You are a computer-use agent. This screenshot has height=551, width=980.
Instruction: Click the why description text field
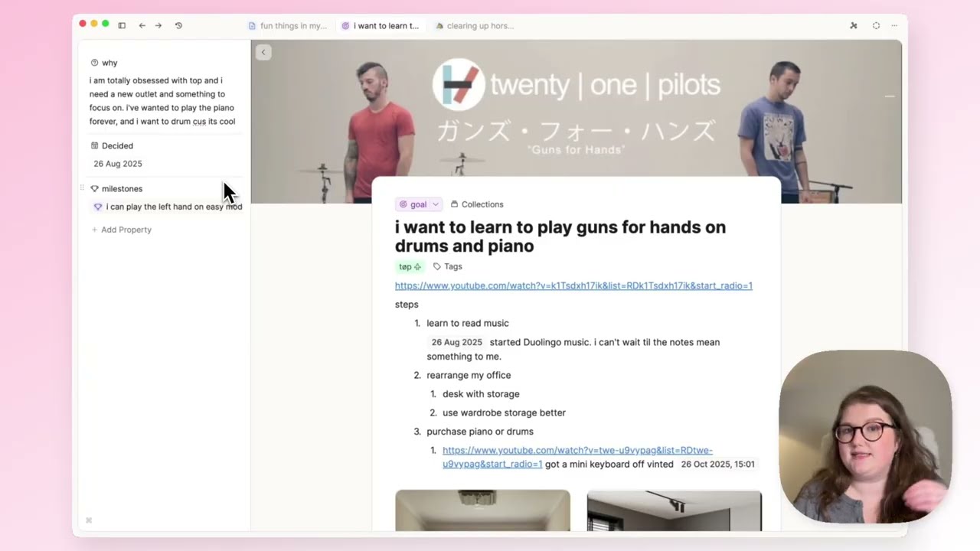(x=162, y=101)
